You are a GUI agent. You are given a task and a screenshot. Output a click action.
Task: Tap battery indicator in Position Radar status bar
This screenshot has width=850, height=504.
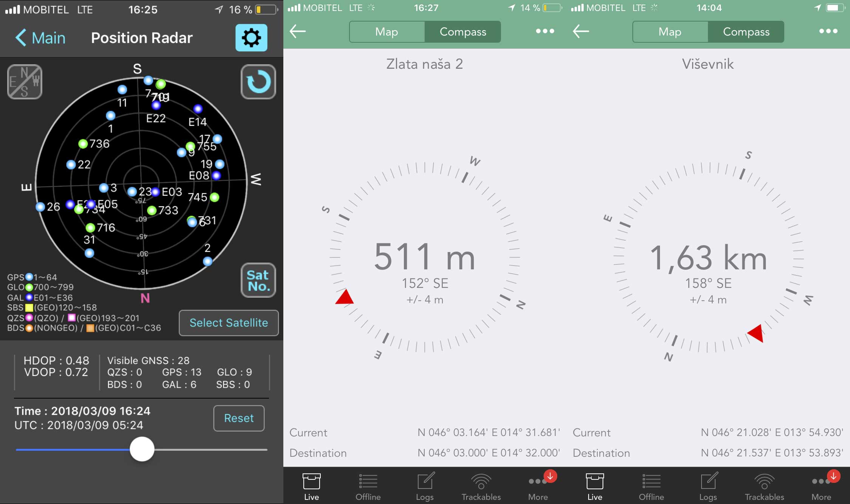click(267, 9)
